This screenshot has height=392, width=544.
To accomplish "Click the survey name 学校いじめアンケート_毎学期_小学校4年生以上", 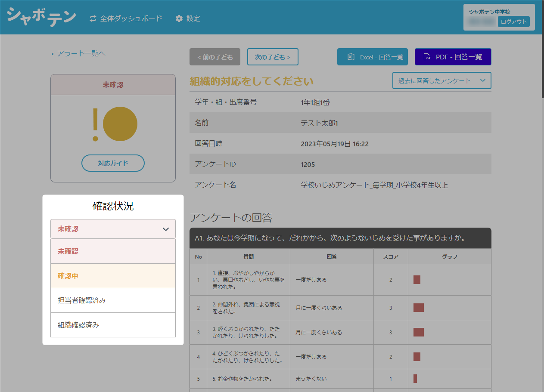I will [x=374, y=185].
